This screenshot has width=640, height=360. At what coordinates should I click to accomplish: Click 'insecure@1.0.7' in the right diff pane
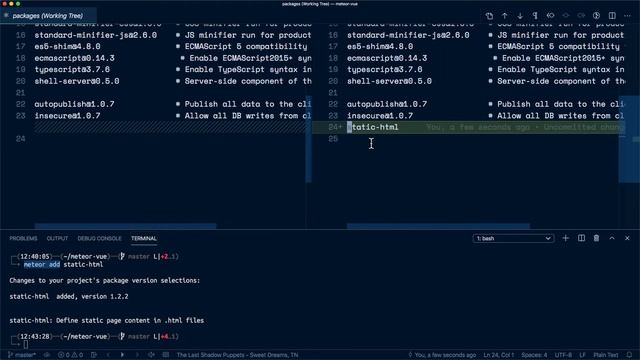(x=380, y=116)
